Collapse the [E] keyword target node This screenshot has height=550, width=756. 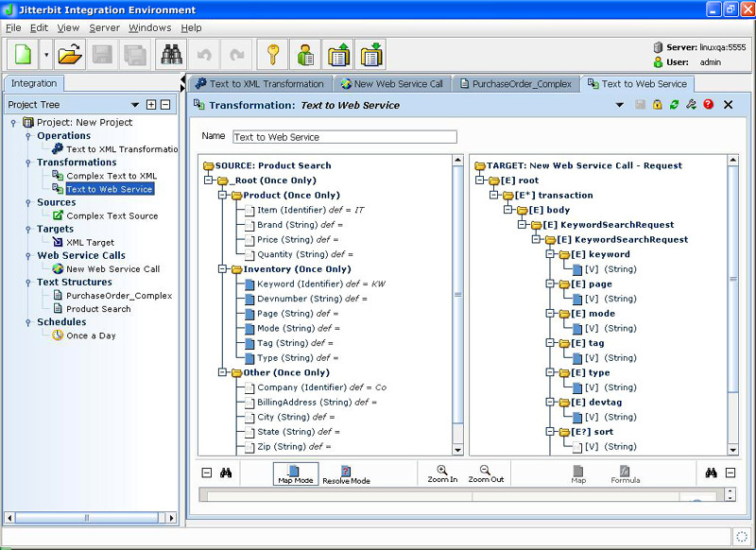(x=550, y=254)
